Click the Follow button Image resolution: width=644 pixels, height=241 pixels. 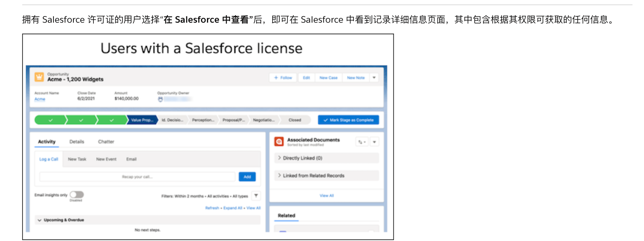coord(283,78)
